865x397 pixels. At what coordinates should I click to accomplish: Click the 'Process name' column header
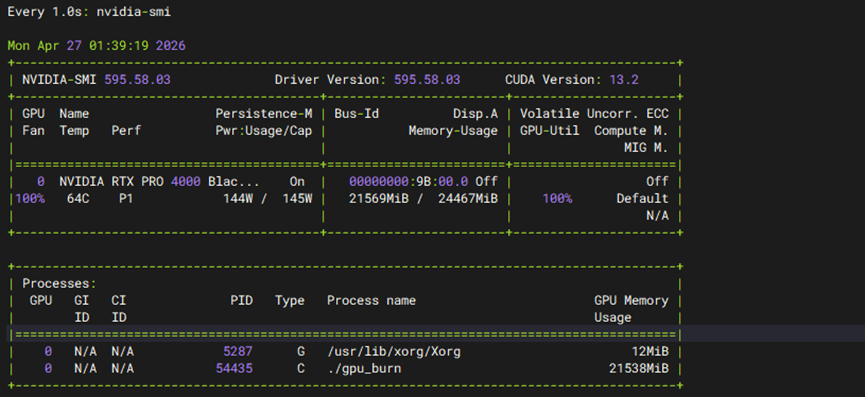371,301
